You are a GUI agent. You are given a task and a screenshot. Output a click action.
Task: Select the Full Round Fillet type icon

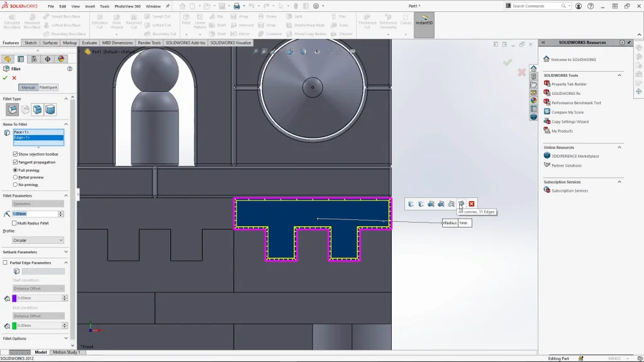[50, 109]
